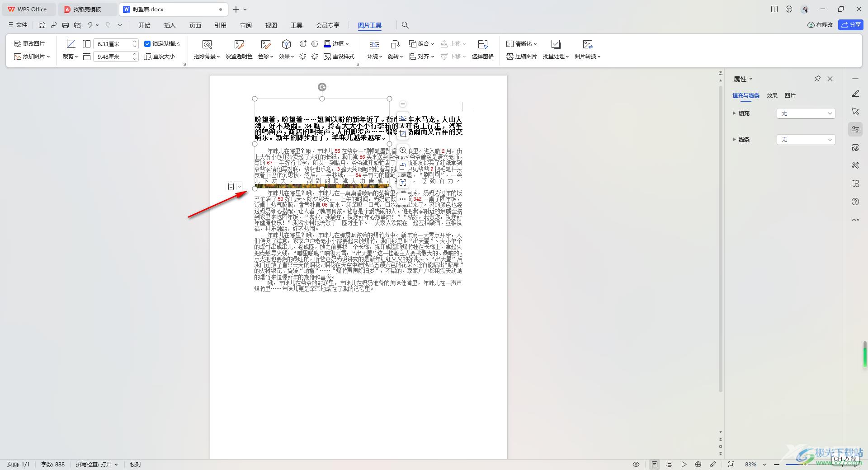Click the spell check (拼写检查) status item
Image resolution: width=868 pixels, height=470 pixels.
96,464
